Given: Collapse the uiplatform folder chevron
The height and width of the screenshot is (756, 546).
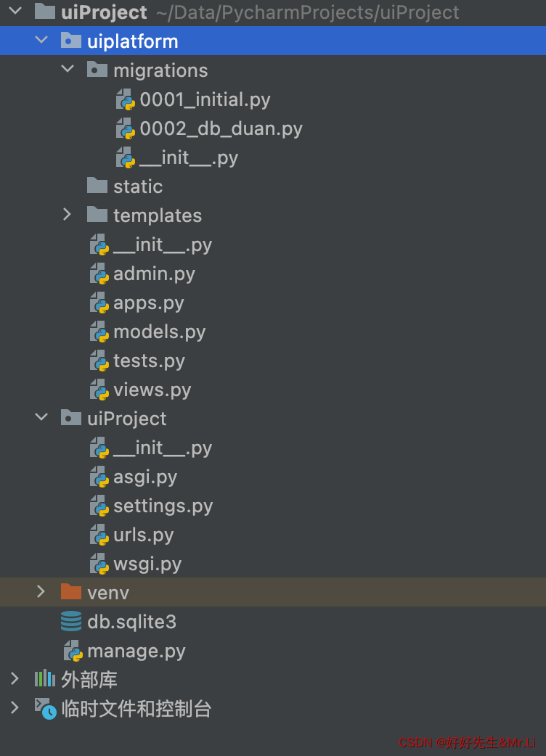Looking at the screenshot, I should click(x=41, y=40).
